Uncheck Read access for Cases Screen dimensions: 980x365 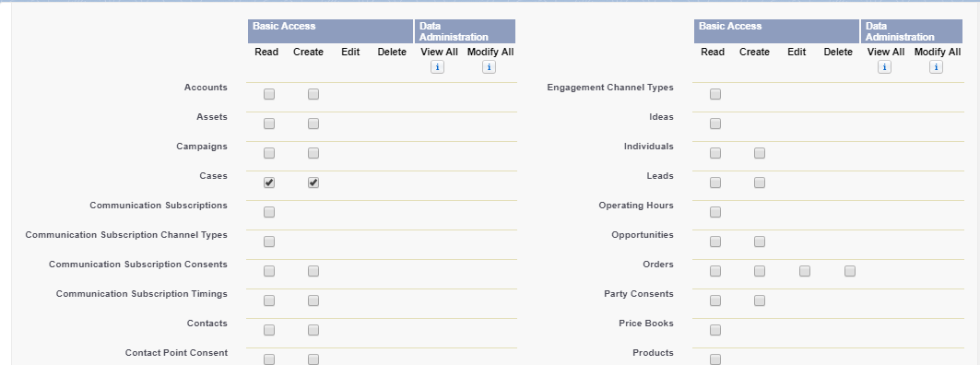pyautogui.click(x=269, y=182)
